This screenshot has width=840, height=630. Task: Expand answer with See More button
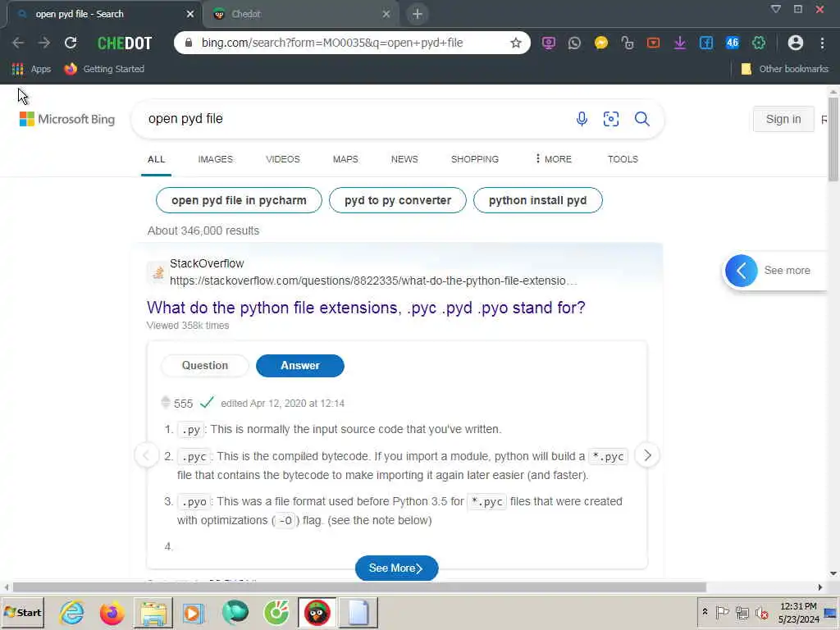396,568
